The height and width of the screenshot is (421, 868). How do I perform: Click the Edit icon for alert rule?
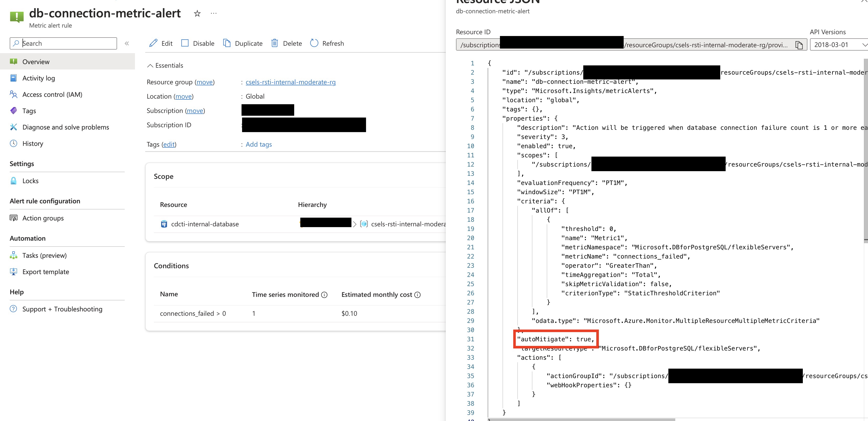pos(153,43)
